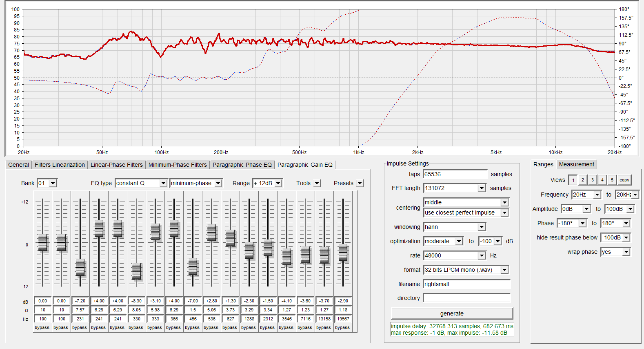Open the wrap phase dropdown
Viewport: 644px width, 349px height.
[626, 252]
